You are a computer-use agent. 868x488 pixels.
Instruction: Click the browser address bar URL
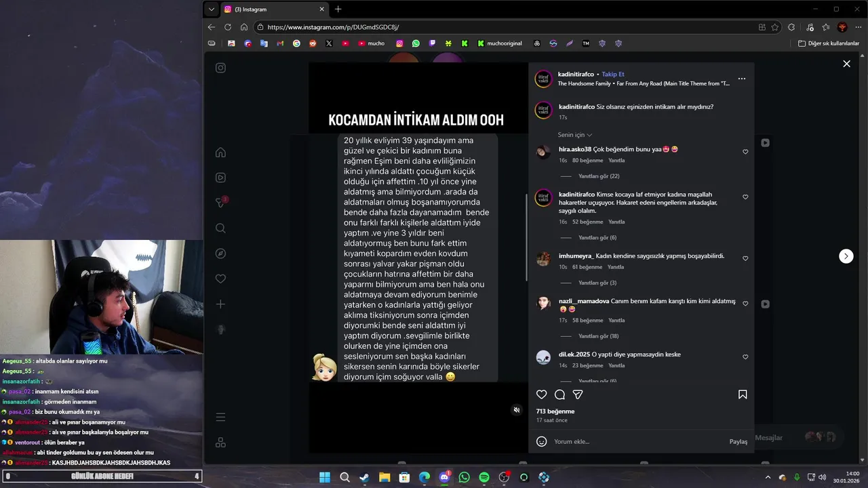pos(333,27)
